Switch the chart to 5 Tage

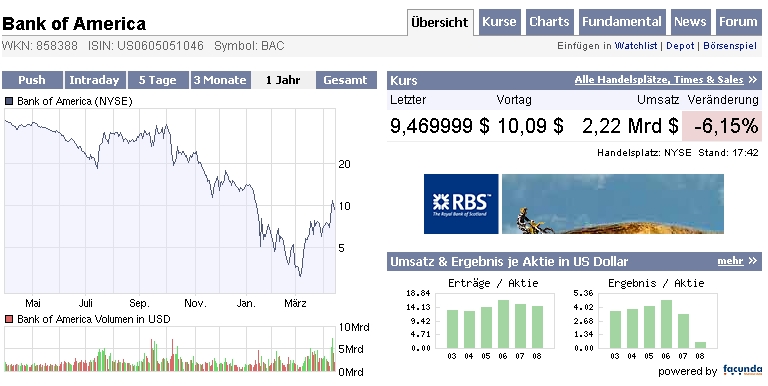point(158,80)
